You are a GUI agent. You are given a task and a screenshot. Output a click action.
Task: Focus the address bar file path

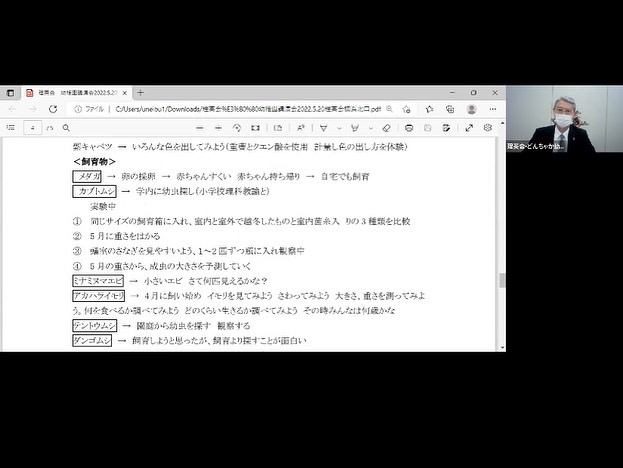[x=248, y=109]
